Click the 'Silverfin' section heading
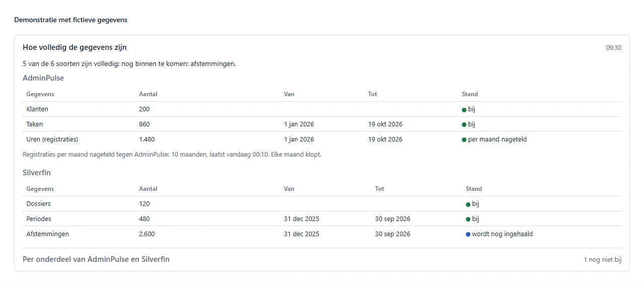Image resolution: width=644 pixels, height=286 pixels. pyautogui.click(x=37, y=173)
